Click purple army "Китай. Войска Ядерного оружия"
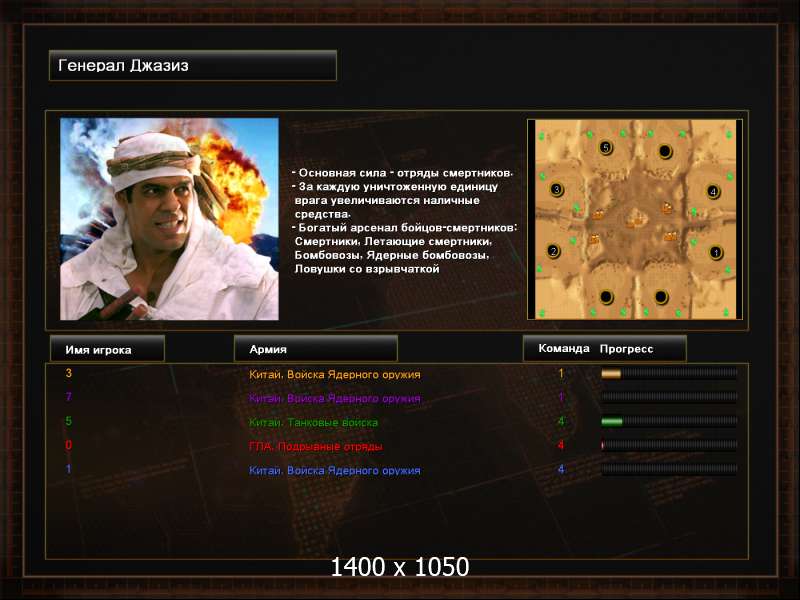This screenshot has height=600, width=800. pyautogui.click(x=335, y=398)
